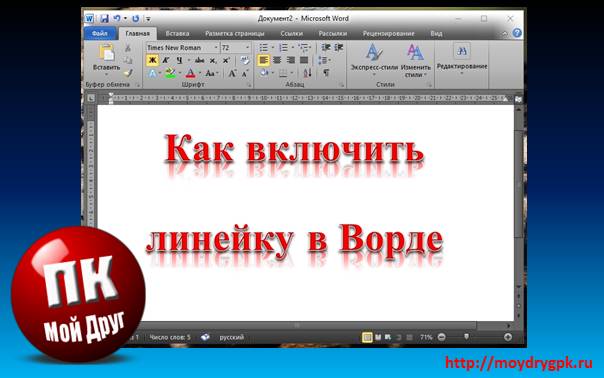
Task: Switch to the Главная tab
Action: (138, 34)
